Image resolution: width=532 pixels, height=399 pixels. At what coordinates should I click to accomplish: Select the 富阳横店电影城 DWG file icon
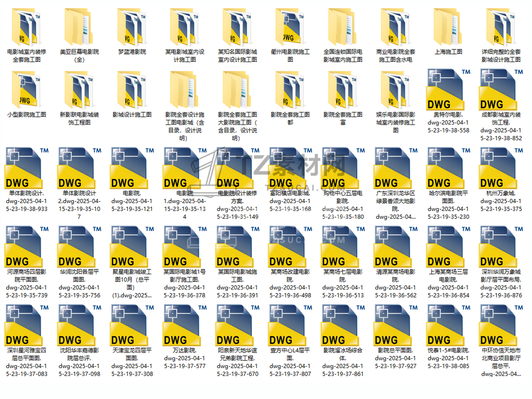(290, 168)
